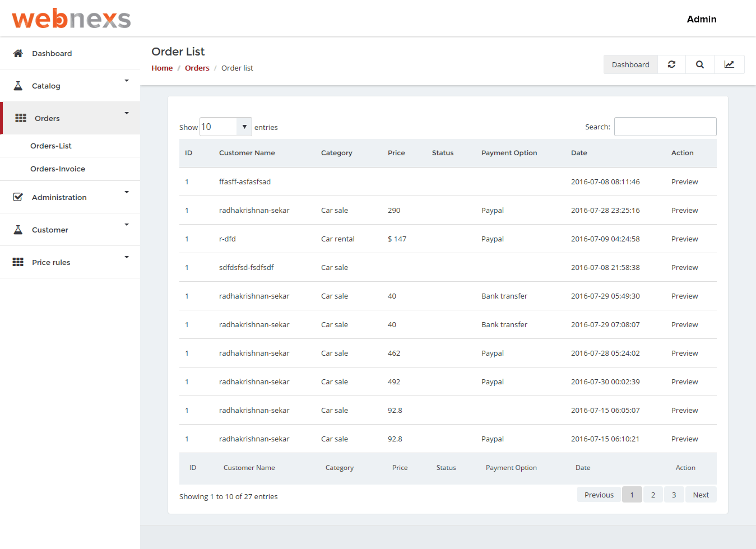Click the 2016-07-30 00:02:39 date cell
The height and width of the screenshot is (549, 756).
[605, 381]
